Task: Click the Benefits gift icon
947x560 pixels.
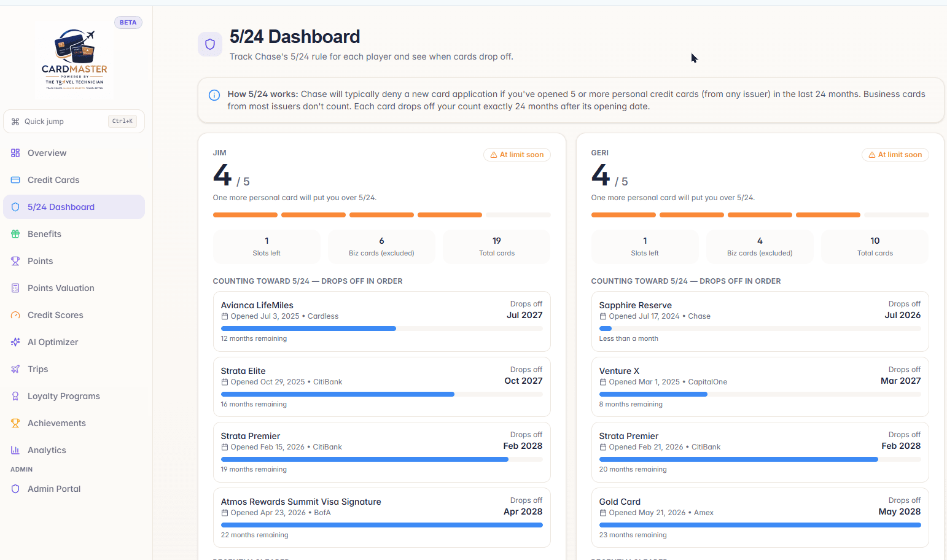Action: pos(15,234)
